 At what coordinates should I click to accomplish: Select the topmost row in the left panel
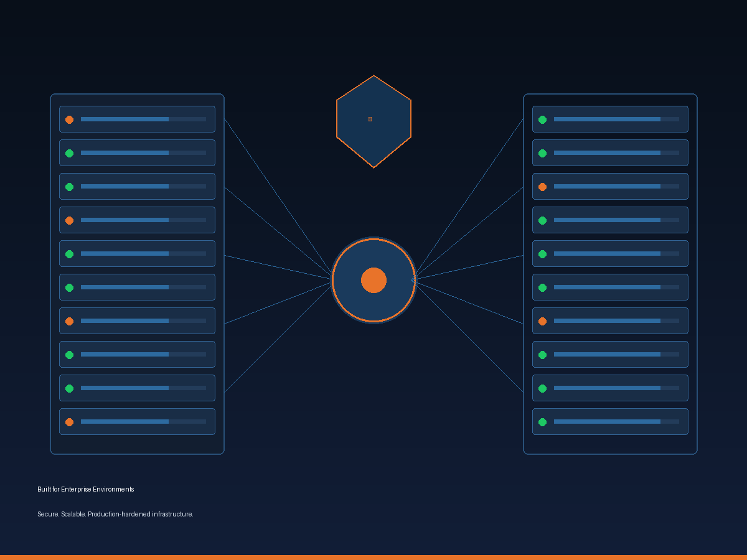click(x=137, y=119)
